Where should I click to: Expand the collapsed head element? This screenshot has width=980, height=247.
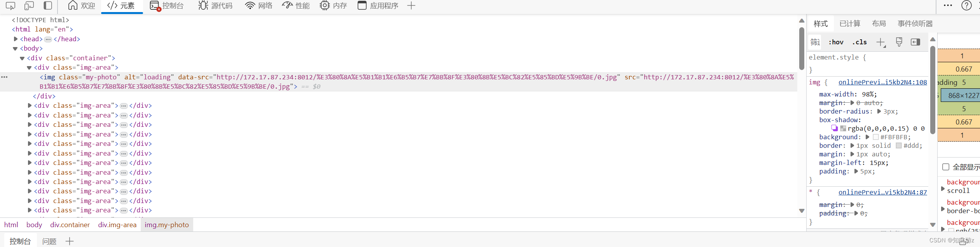click(16, 39)
